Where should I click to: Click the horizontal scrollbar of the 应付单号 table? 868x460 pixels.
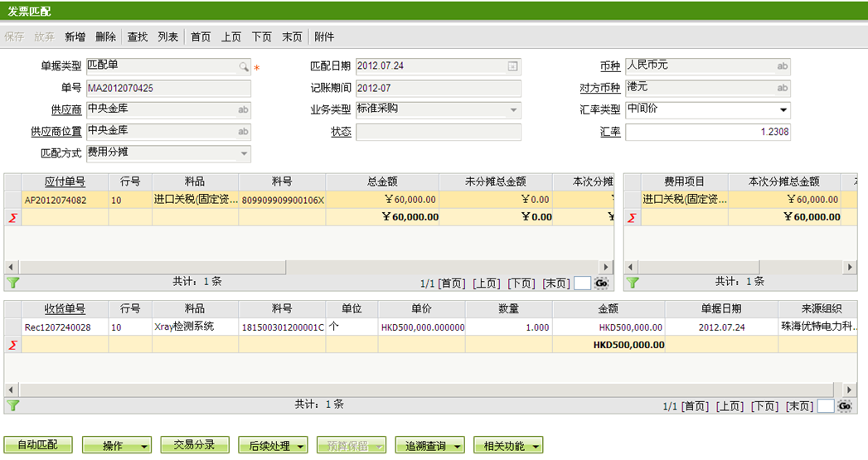click(x=149, y=267)
